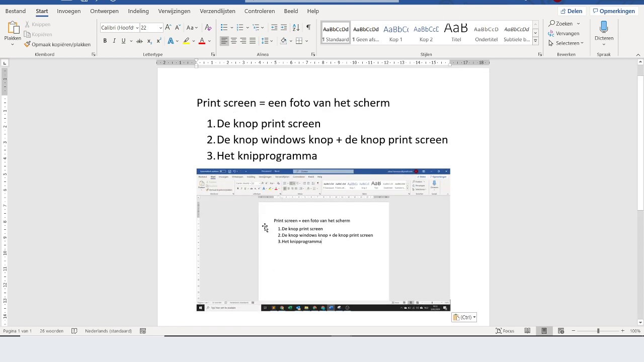Increase the paragraph indent
The width and height of the screenshot is (644, 362).
(284, 28)
